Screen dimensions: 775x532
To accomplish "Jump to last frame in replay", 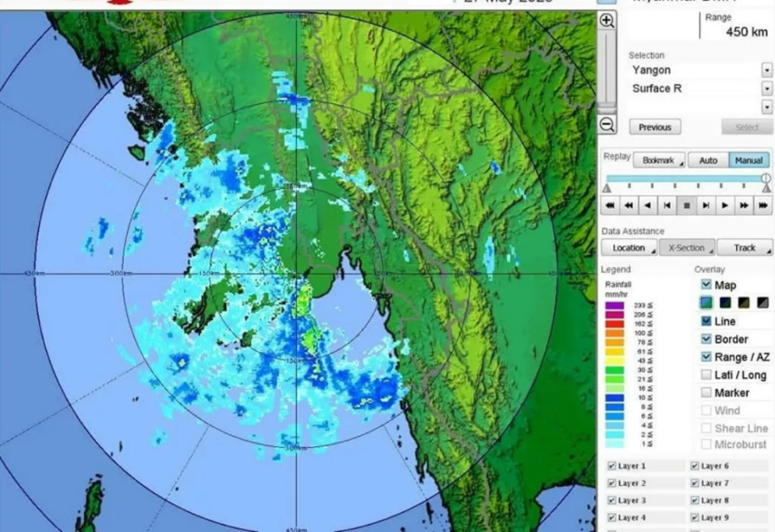I will click(x=763, y=205).
